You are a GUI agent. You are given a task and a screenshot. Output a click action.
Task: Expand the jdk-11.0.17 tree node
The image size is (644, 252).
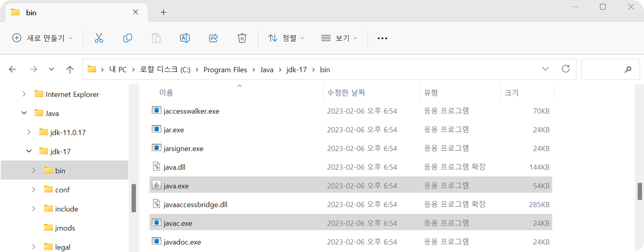(29, 132)
